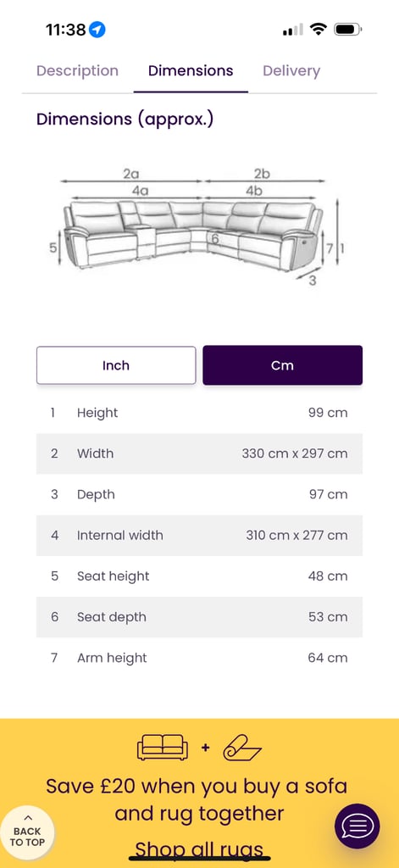Follow the Shop all rugs link

(199, 849)
